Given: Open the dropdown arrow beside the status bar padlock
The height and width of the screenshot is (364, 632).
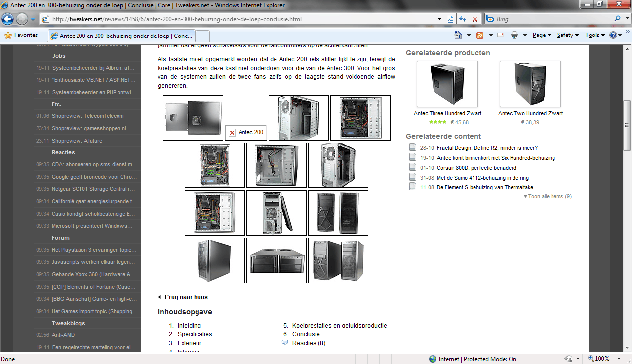Looking at the screenshot, I should 578,359.
